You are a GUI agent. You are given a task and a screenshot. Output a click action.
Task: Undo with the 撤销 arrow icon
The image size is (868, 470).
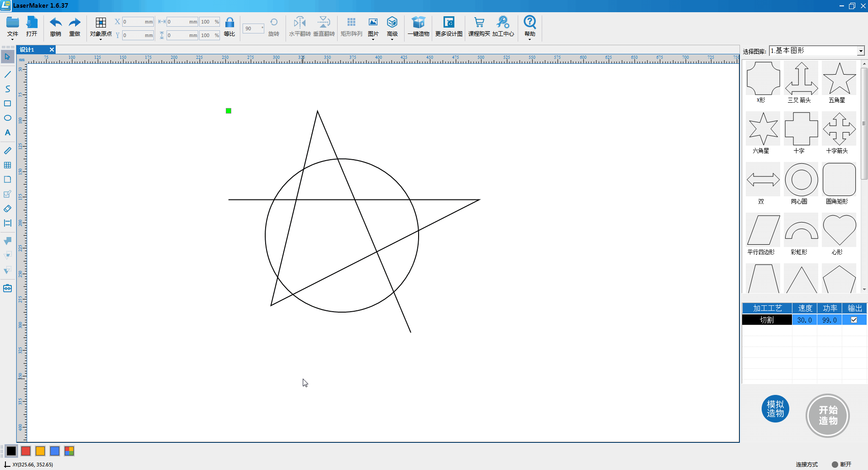coord(56,22)
